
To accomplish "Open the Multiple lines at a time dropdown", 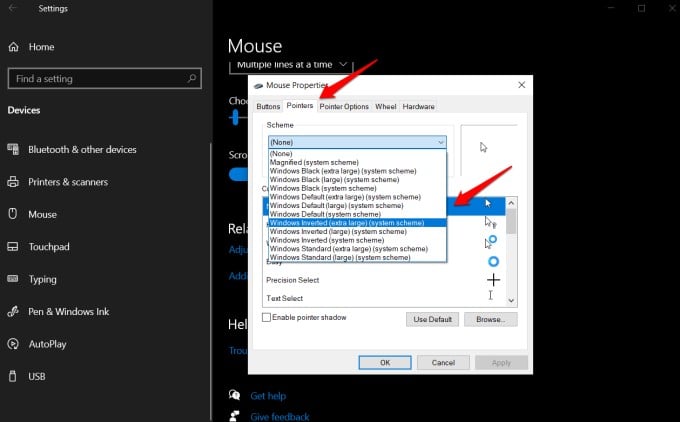I will pyautogui.click(x=291, y=65).
